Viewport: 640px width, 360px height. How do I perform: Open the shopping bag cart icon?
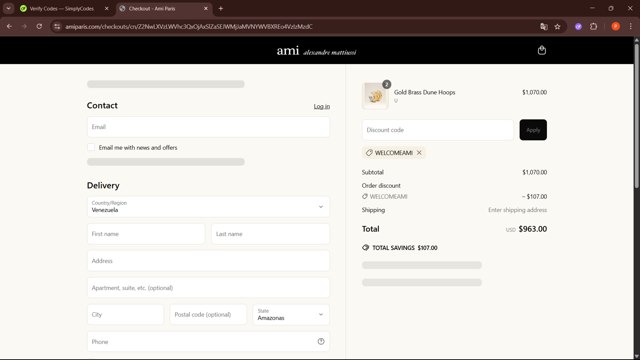[x=542, y=50]
